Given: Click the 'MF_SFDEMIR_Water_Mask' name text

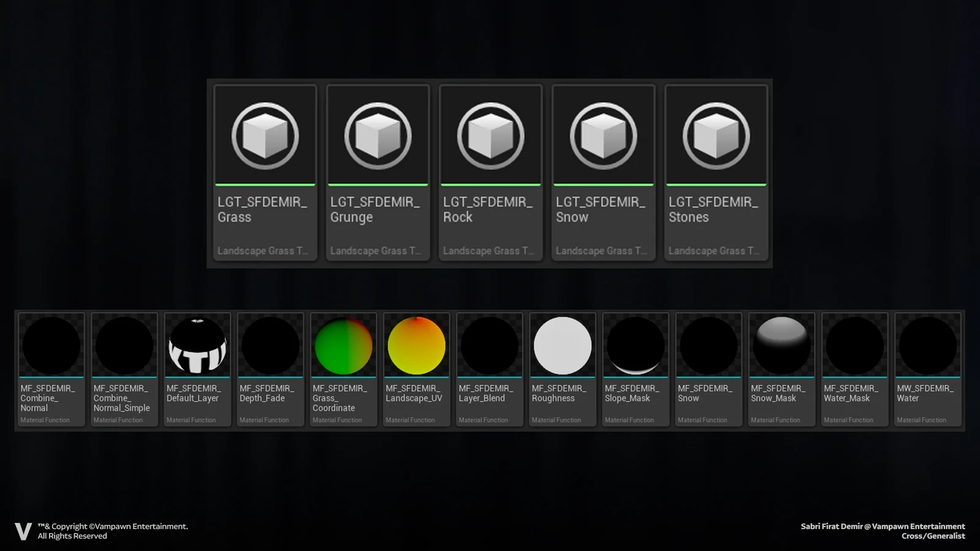Looking at the screenshot, I should 851,393.
